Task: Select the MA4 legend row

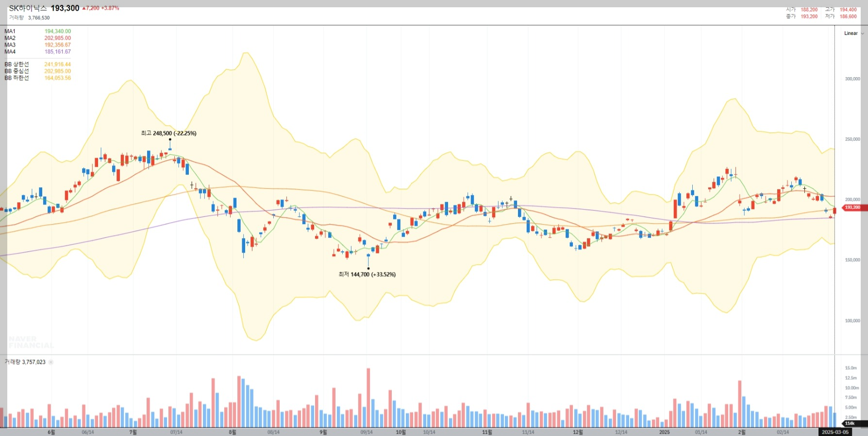Action: pyautogui.click(x=38, y=51)
